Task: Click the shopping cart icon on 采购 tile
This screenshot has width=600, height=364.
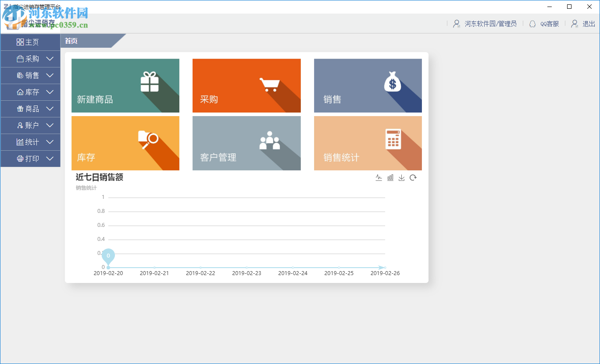Action: tap(269, 85)
